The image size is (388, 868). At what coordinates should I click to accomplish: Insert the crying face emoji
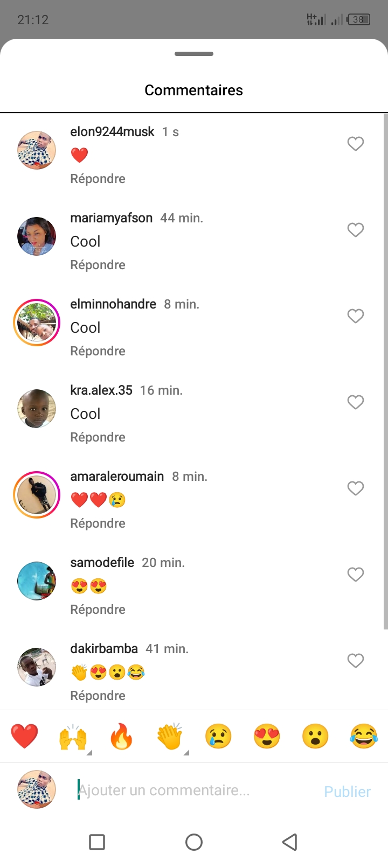[x=218, y=737]
